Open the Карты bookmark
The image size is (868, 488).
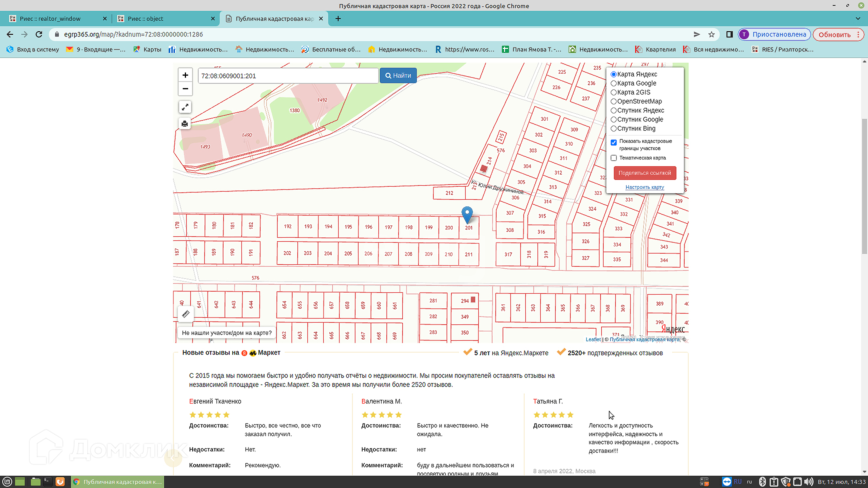[147, 50]
